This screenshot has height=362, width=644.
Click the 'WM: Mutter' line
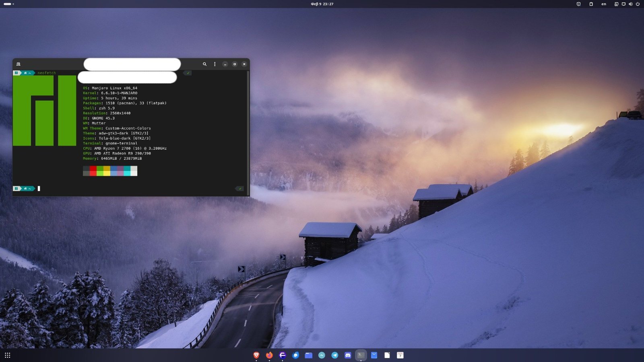(x=94, y=123)
